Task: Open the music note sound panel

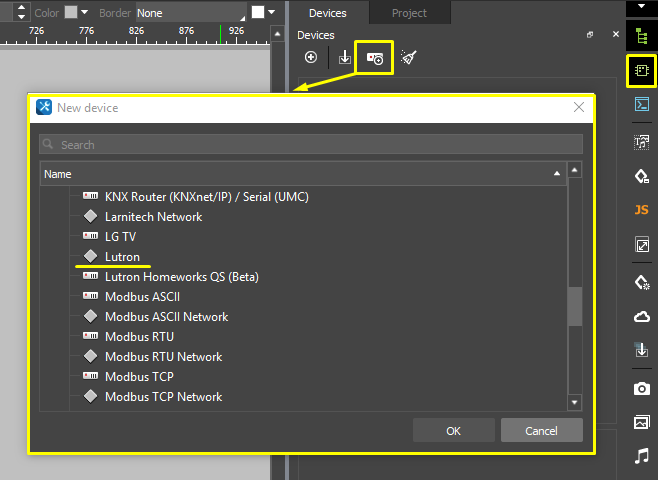Action: pos(641,455)
